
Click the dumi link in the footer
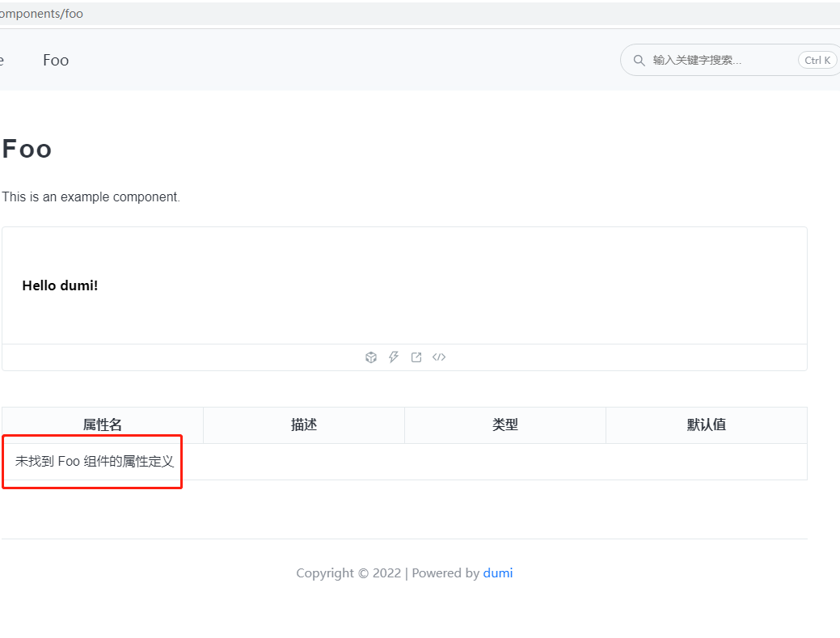(x=497, y=573)
